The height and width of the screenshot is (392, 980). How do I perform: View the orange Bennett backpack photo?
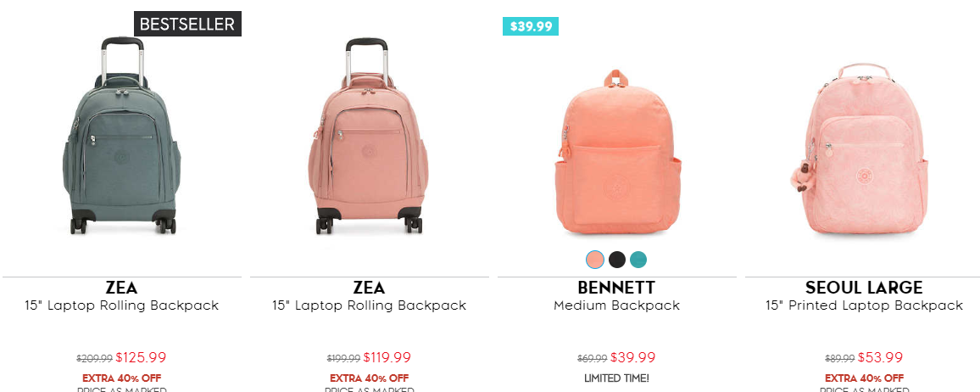(x=616, y=153)
